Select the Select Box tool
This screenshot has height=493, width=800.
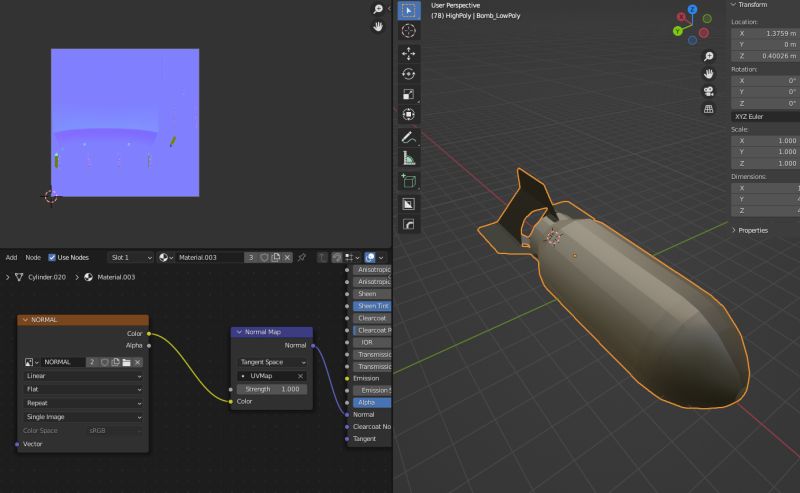[409, 10]
